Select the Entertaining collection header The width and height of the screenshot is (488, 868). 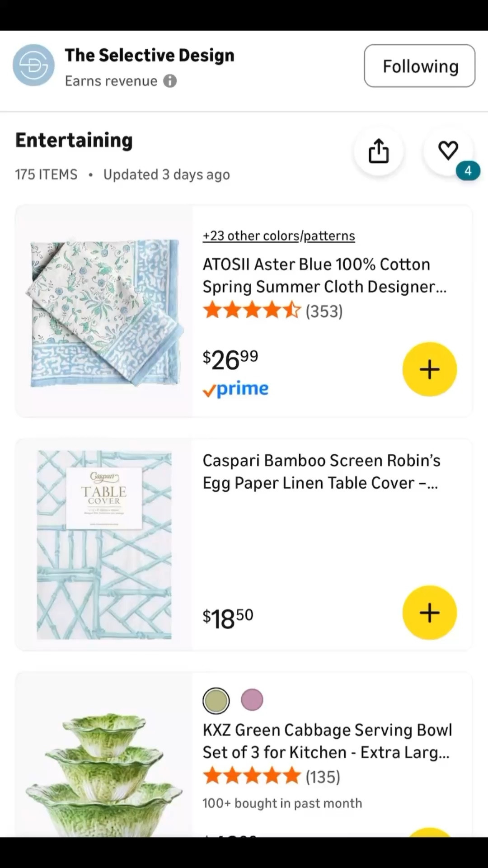(x=74, y=140)
